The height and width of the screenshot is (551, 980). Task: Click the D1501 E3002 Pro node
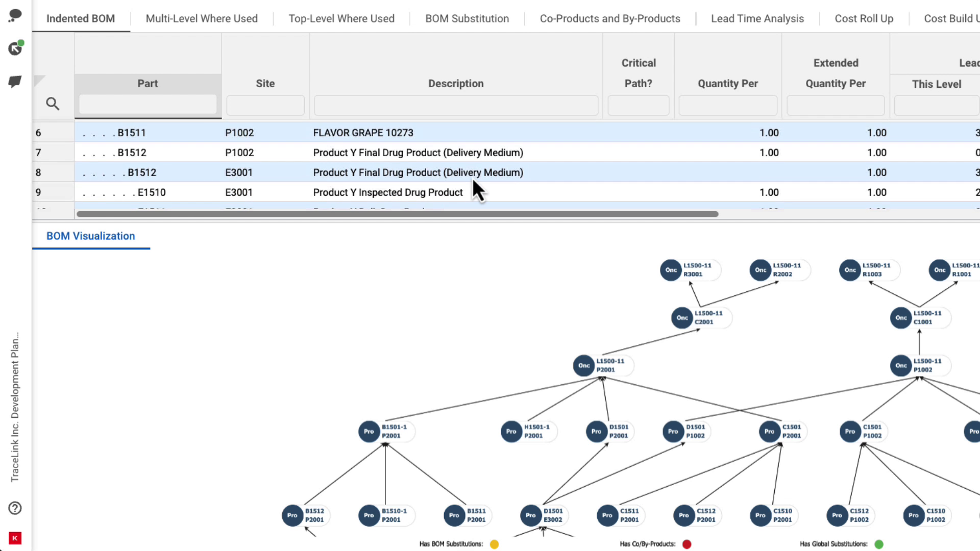[x=531, y=515]
